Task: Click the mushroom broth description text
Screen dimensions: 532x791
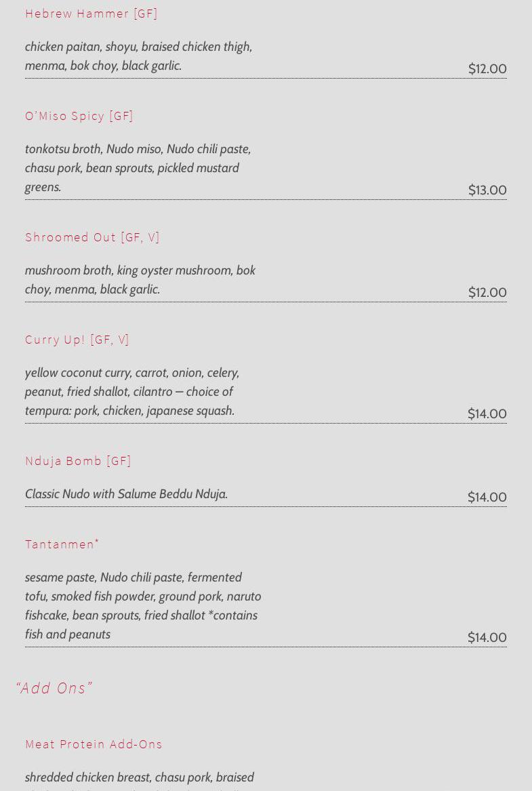Action: 140,280
